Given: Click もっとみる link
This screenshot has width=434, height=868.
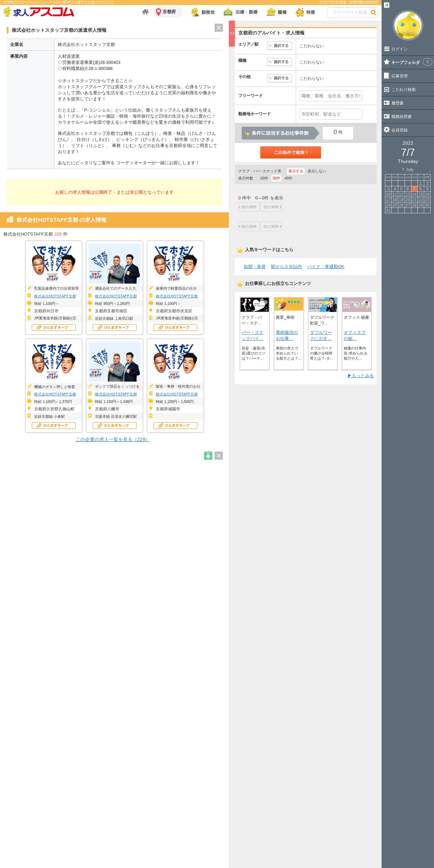Looking at the screenshot, I should [x=361, y=376].
